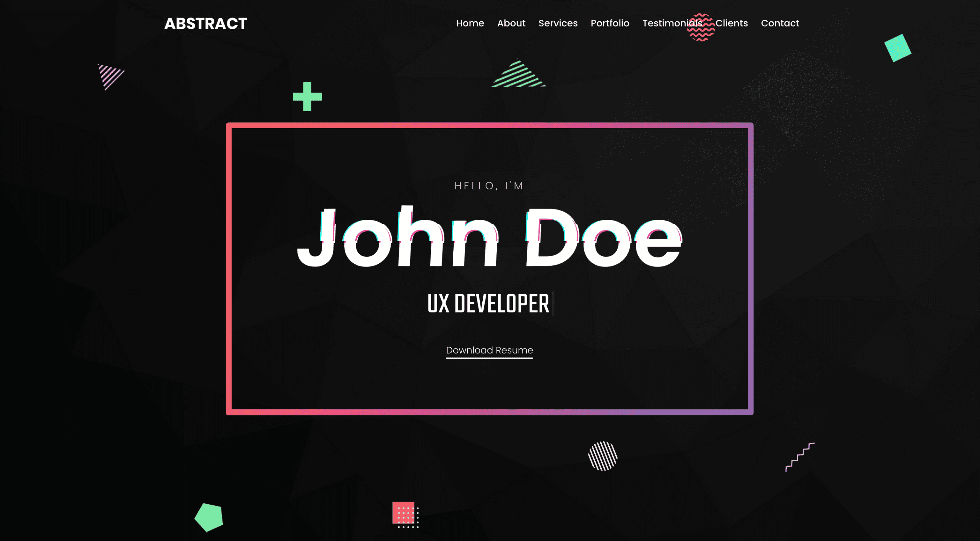Toggle the About section navigation
The image size is (980, 541).
[x=511, y=23]
